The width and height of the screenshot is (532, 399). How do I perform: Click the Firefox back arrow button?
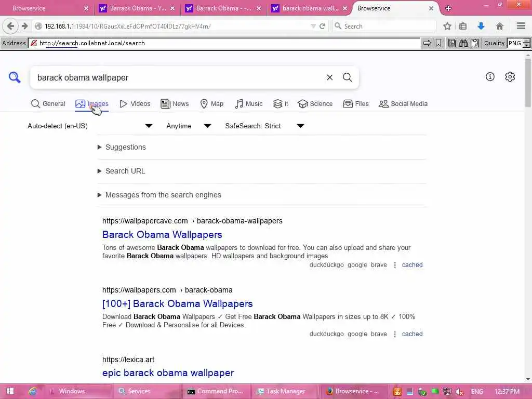click(10, 26)
